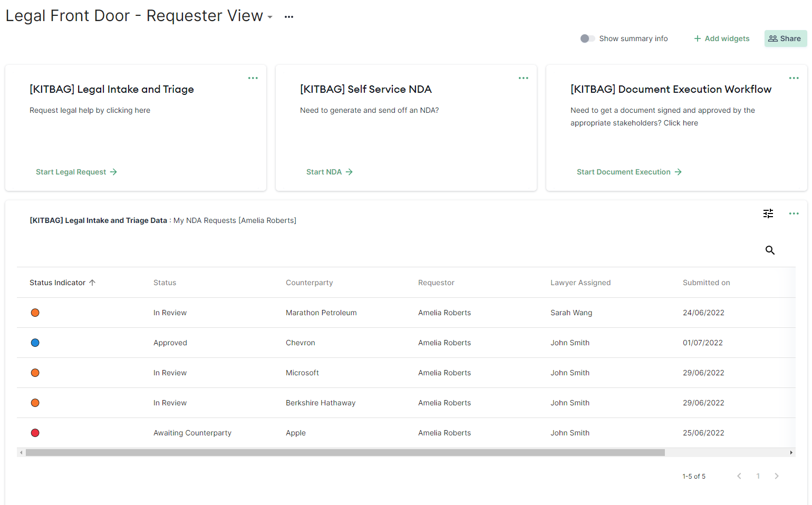Select Berkshire Hathaway counterparty cell
The image size is (812, 505).
[x=321, y=403]
